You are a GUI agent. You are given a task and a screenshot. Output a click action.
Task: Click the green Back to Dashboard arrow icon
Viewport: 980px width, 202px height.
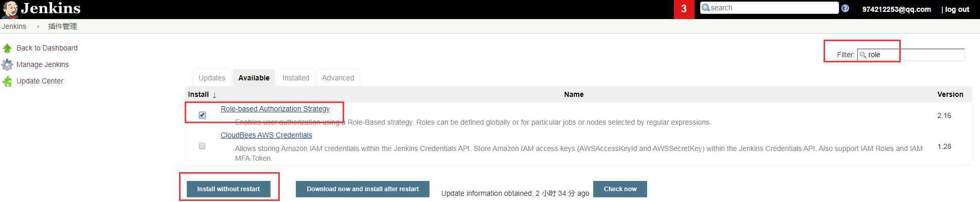pos(7,48)
